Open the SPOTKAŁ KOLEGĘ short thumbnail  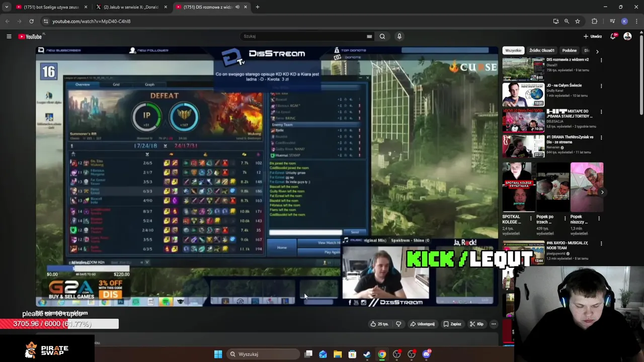pyautogui.click(x=518, y=187)
